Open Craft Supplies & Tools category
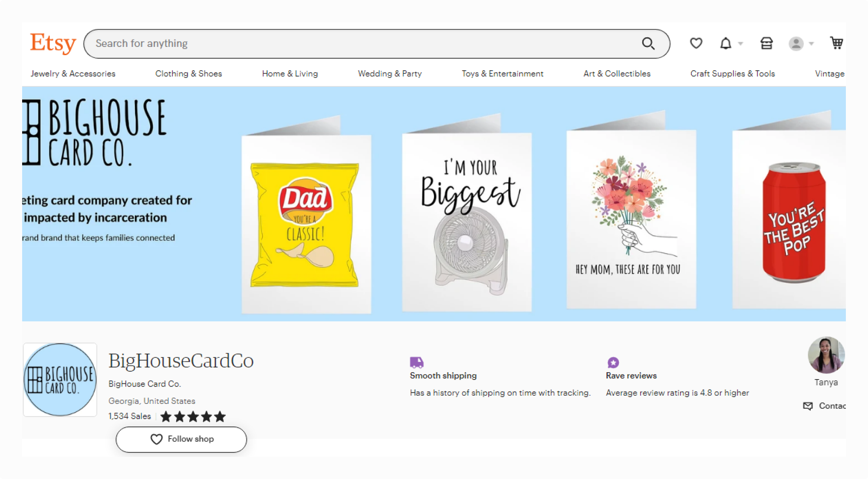Image resolution: width=868 pixels, height=479 pixels. (733, 73)
